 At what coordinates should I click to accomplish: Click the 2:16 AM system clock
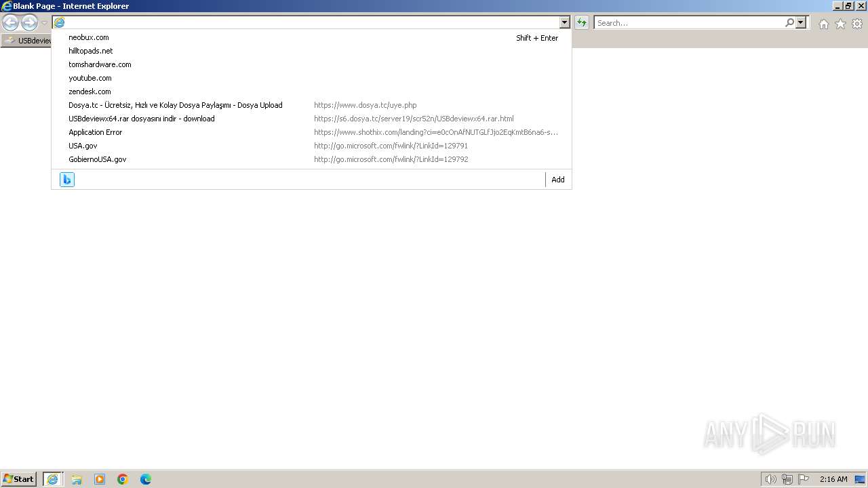click(833, 479)
